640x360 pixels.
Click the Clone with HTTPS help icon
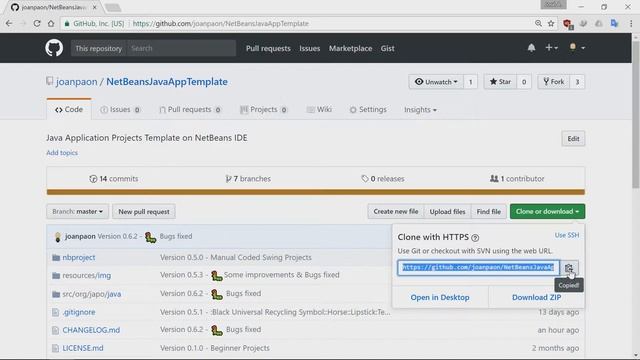tap(475, 238)
